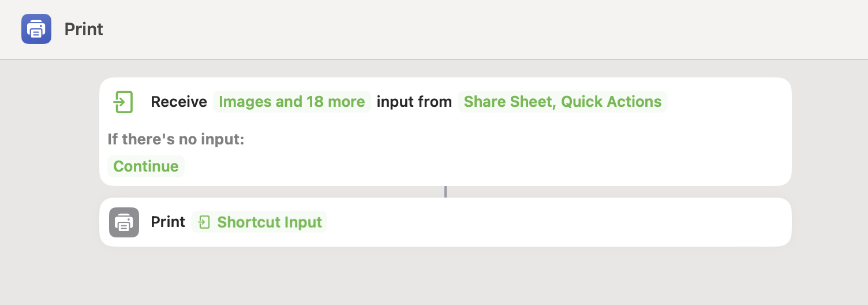This screenshot has width=868, height=305.
Task: Click the "Print" shortcut title text
Action: (84, 29)
